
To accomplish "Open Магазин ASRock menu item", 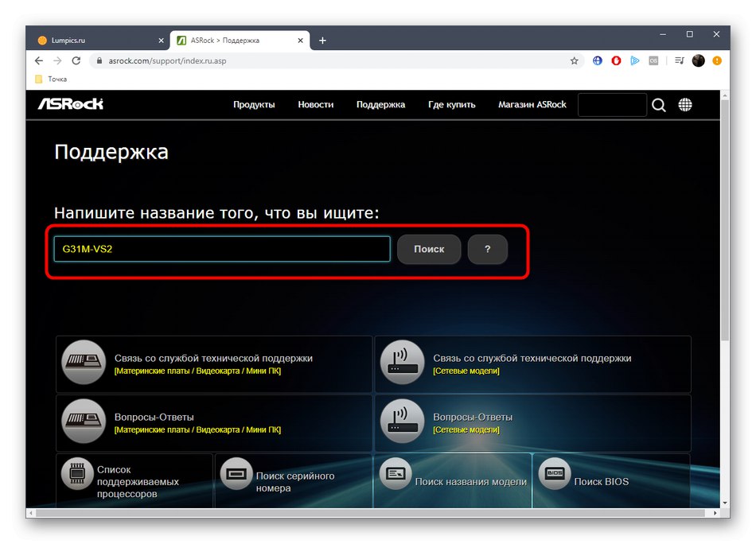I will [x=532, y=104].
